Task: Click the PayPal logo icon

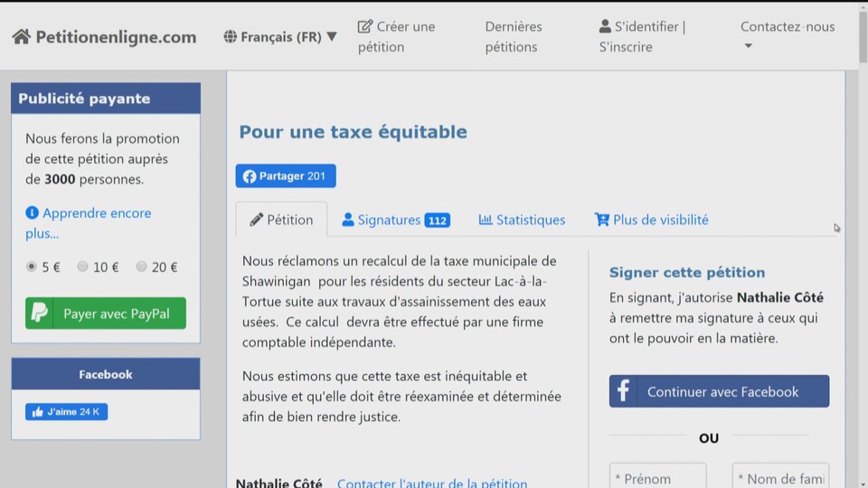Action: pyautogui.click(x=39, y=314)
